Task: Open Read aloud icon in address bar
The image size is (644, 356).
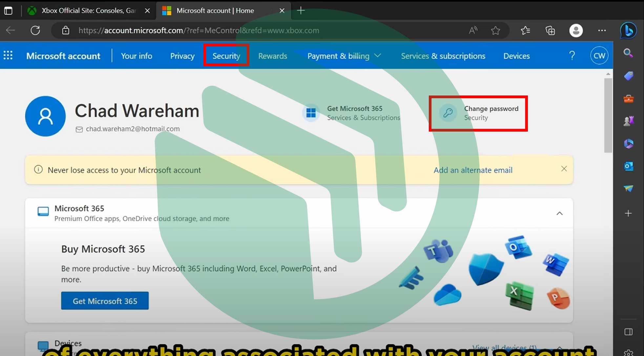Action: tap(473, 31)
